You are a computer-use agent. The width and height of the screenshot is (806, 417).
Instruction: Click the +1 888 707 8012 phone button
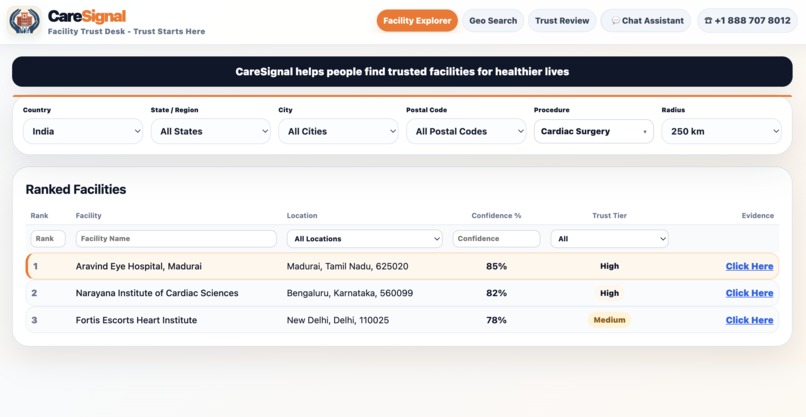(747, 21)
